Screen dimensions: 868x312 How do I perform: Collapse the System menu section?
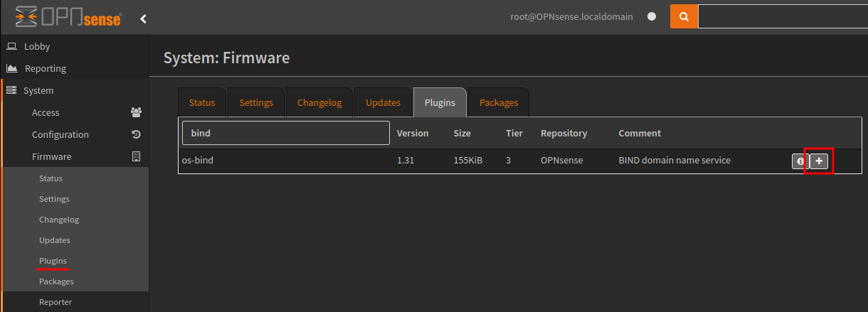[x=38, y=90]
